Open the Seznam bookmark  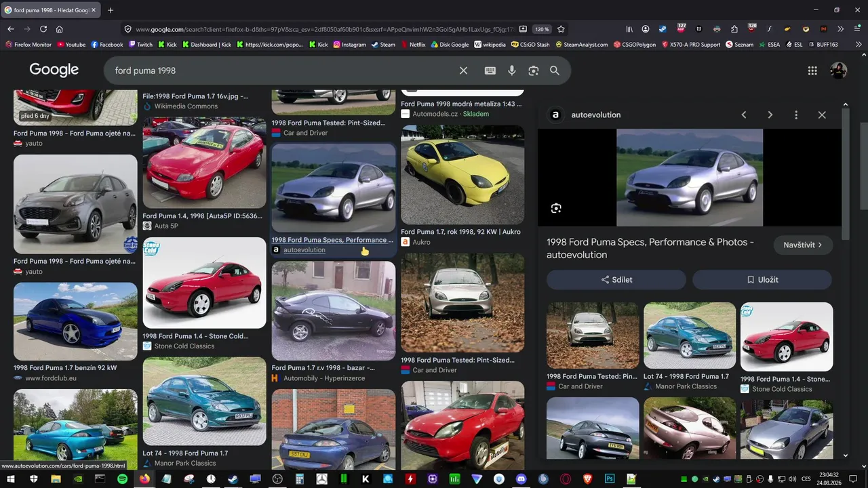click(739, 45)
